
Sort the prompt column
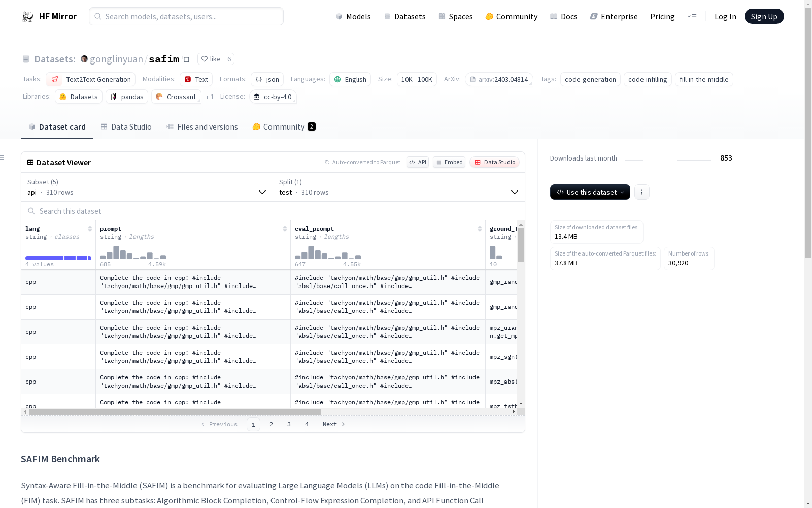[x=285, y=229]
